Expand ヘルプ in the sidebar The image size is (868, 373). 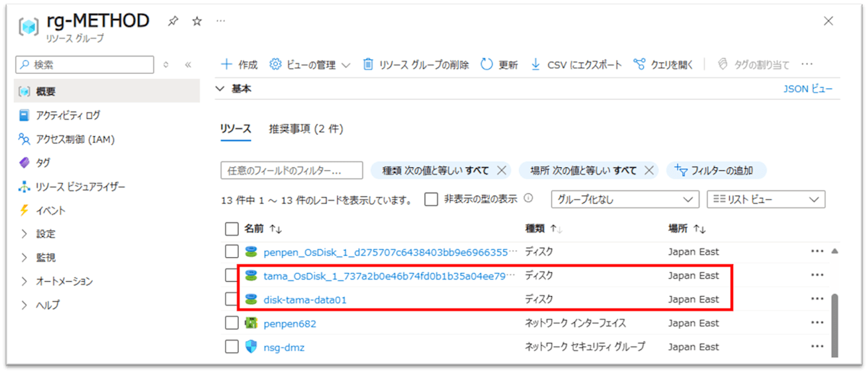[x=24, y=305]
